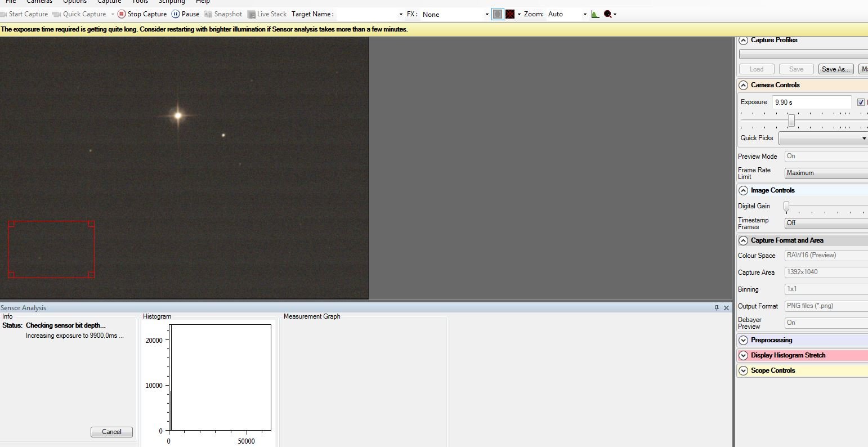868x447 pixels.
Task: Open the Capture Profiles selection dropdown
Action: tap(803, 55)
